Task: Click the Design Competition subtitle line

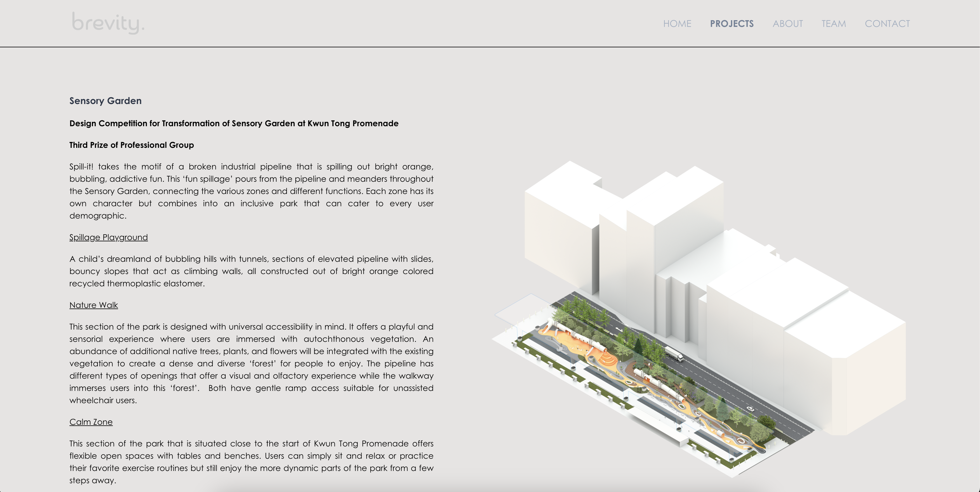Action: 233,123
